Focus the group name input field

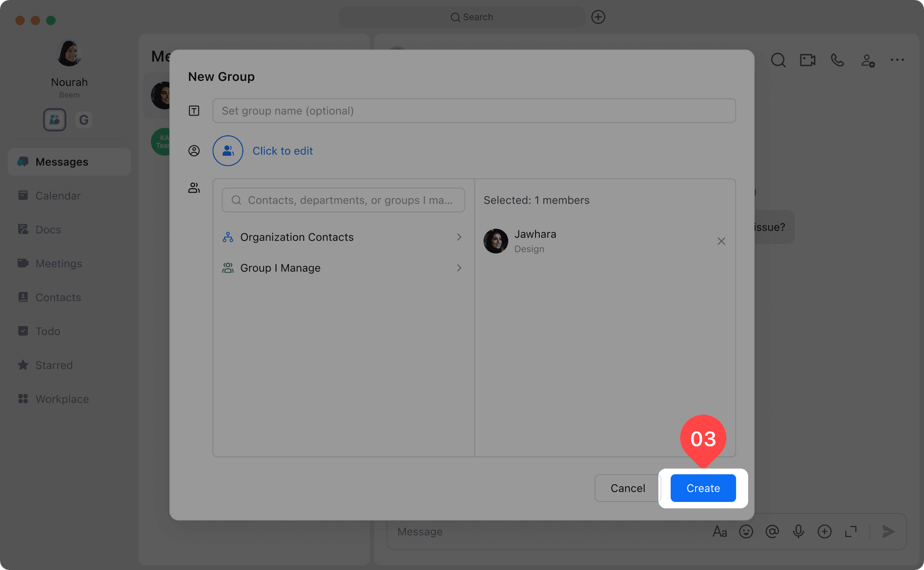click(x=474, y=111)
